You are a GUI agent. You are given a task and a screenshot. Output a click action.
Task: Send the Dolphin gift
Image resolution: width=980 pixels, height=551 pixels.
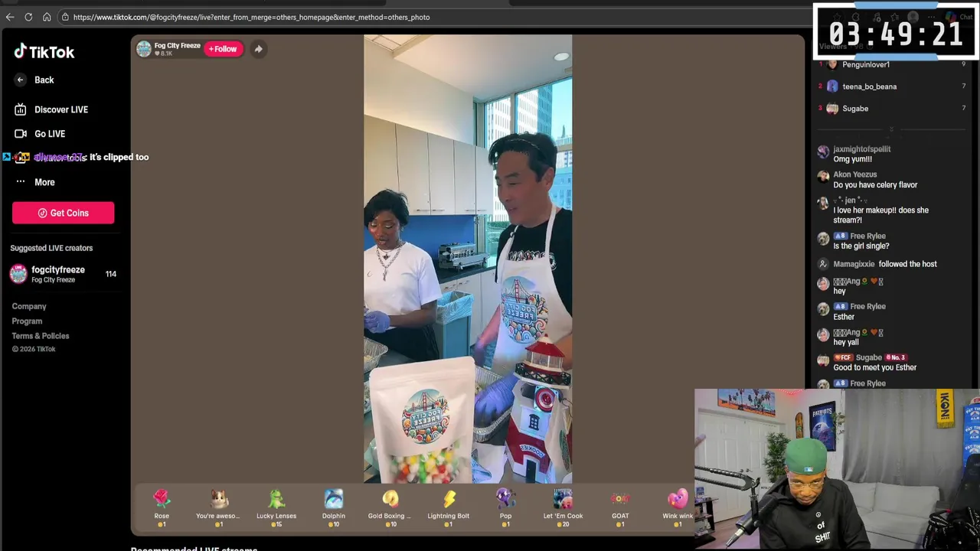click(x=334, y=508)
